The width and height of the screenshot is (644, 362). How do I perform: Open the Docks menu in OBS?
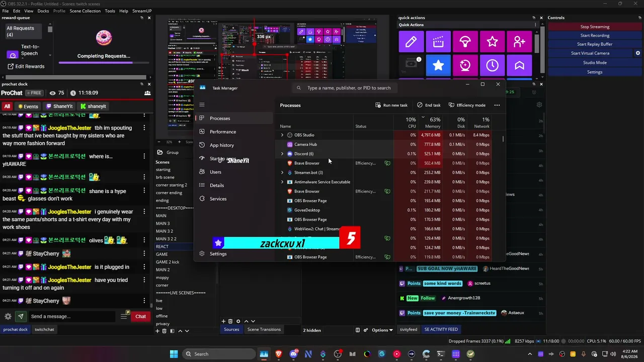[x=43, y=11]
